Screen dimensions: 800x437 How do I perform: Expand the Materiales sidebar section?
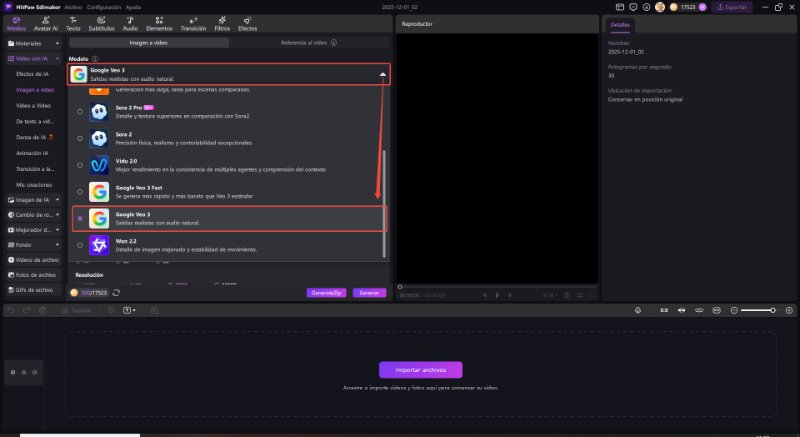coord(32,44)
